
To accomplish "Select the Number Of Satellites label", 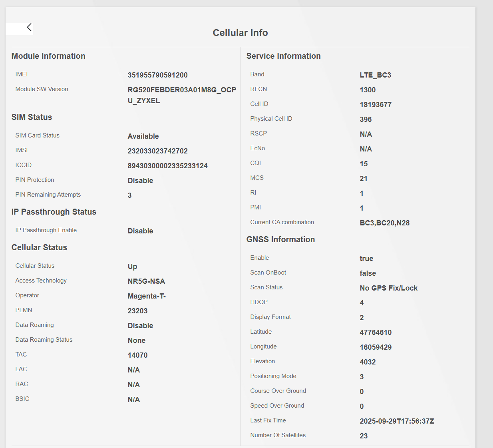I will [x=278, y=435].
